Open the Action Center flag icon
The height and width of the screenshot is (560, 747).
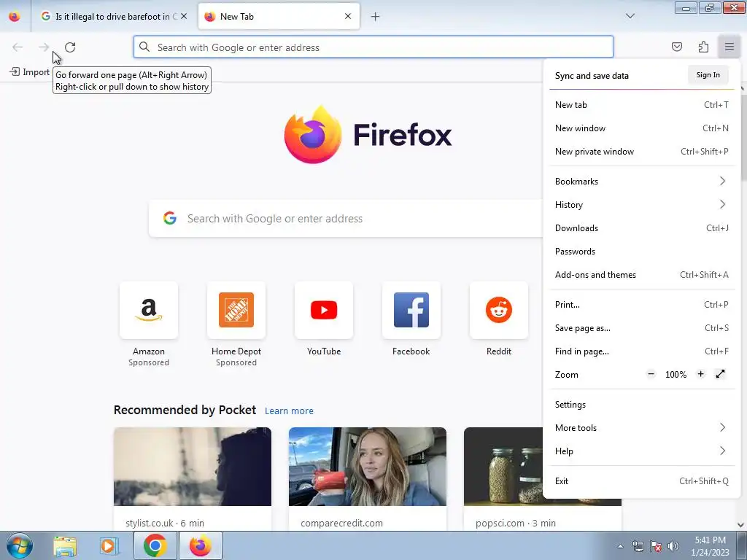(656, 546)
